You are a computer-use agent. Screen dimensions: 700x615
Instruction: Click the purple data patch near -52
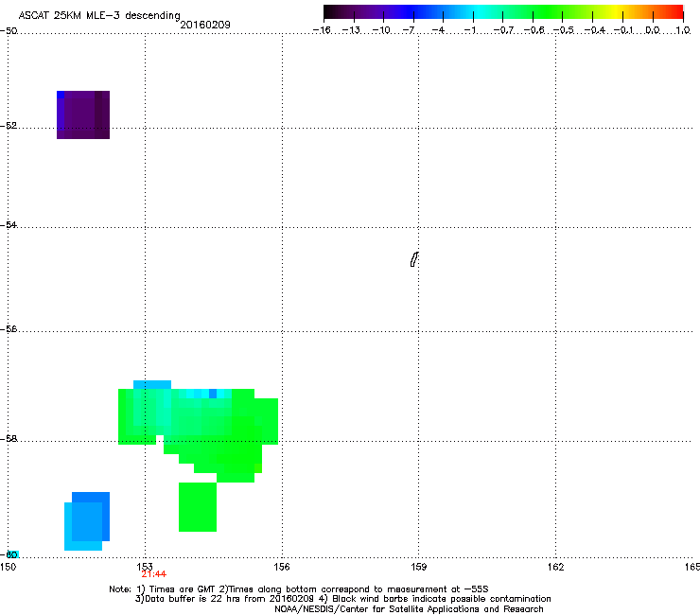[x=83, y=114]
